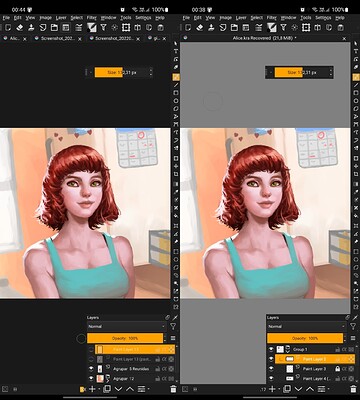Adjust brush Size slider in right screenshot
Viewport: 360px width, 400px height.
tap(301, 72)
